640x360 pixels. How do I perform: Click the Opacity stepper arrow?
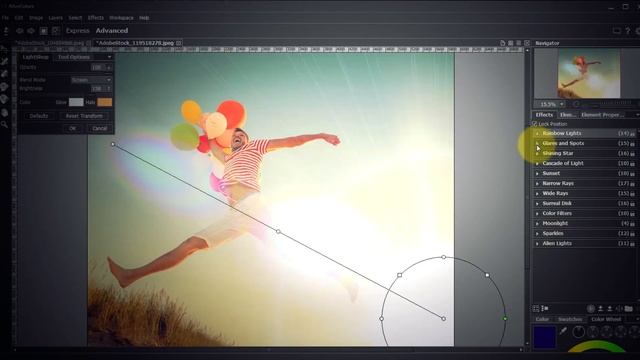109,68
